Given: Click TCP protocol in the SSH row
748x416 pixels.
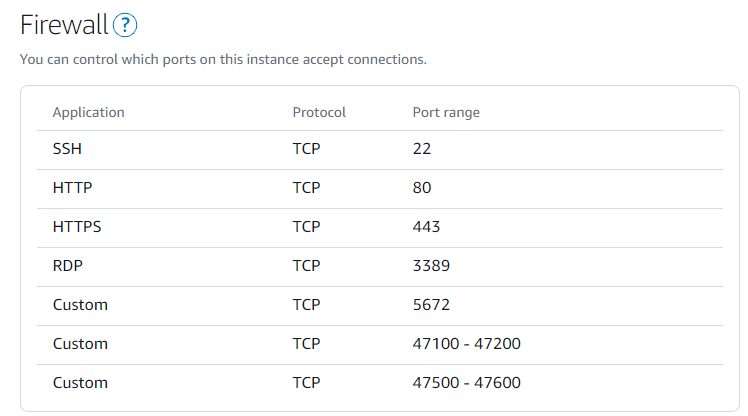Looking at the screenshot, I should 306,148.
